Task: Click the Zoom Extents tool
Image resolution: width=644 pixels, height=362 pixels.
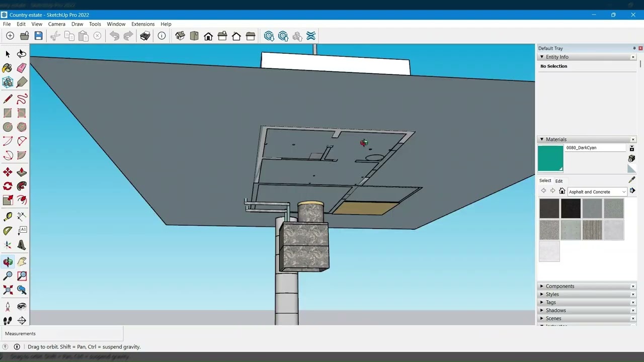Action: pyautogui.click(x=8, y=290)
